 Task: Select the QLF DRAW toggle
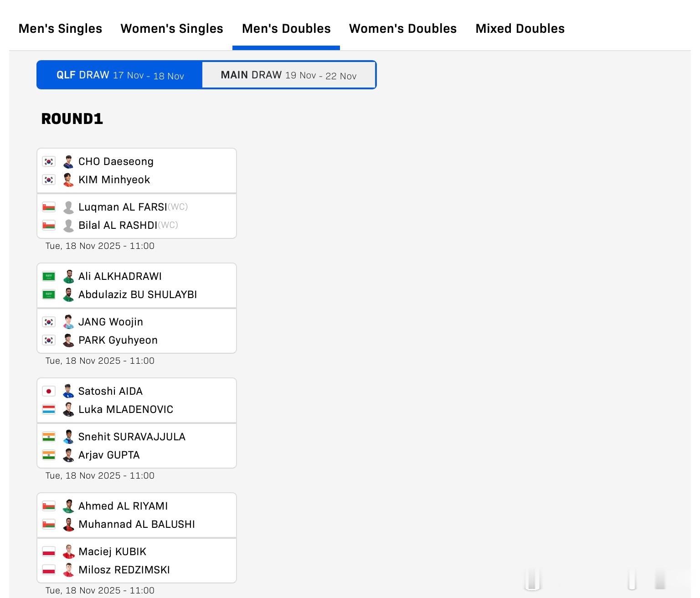[x=120, y=75]
